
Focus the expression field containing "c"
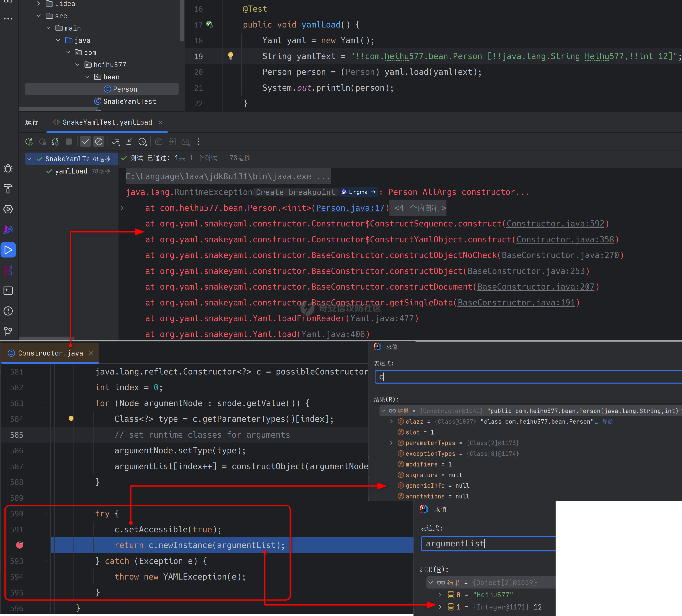528,377
